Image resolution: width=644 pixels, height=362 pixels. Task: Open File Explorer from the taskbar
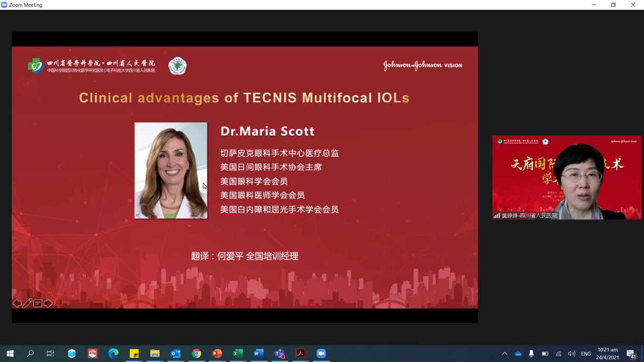155,354
